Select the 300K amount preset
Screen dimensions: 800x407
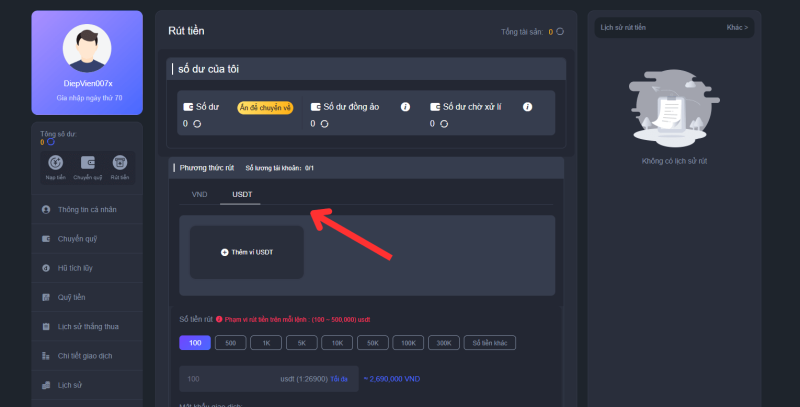[x=444, y=343]
